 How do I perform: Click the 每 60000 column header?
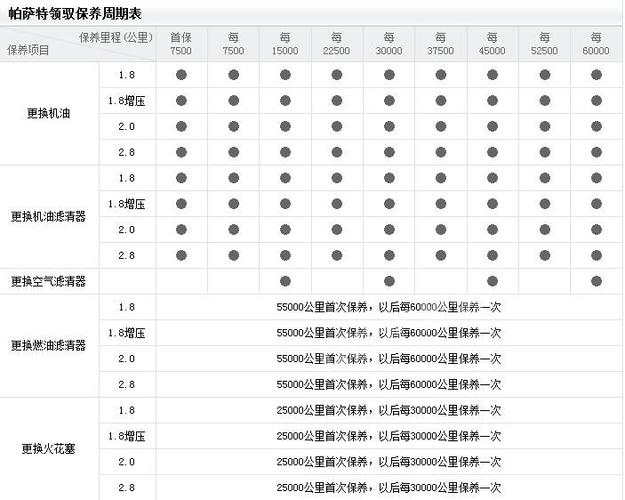tap(596, 44)
